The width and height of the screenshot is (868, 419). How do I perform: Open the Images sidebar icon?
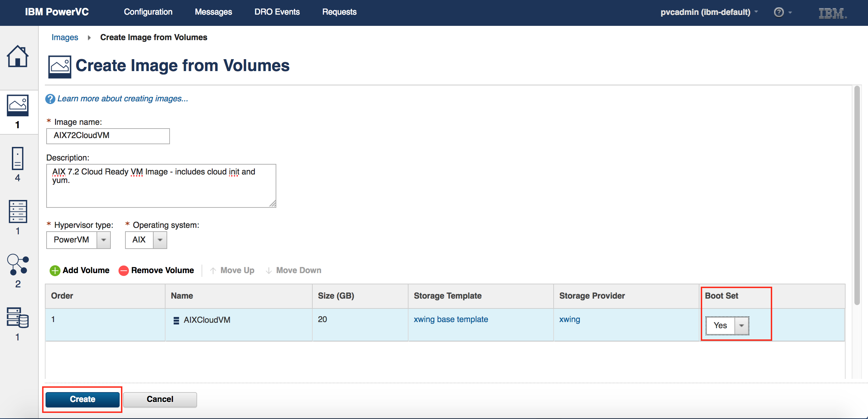18,105
